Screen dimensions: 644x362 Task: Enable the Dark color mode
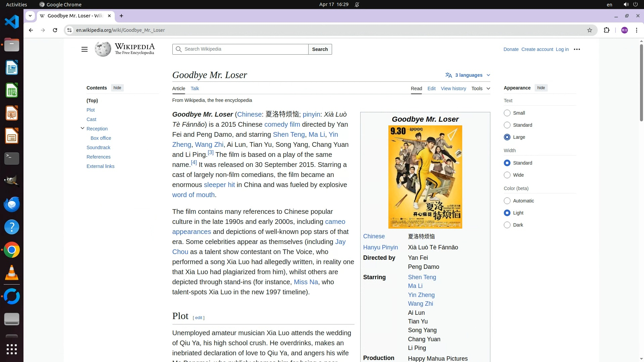(507, 225)
